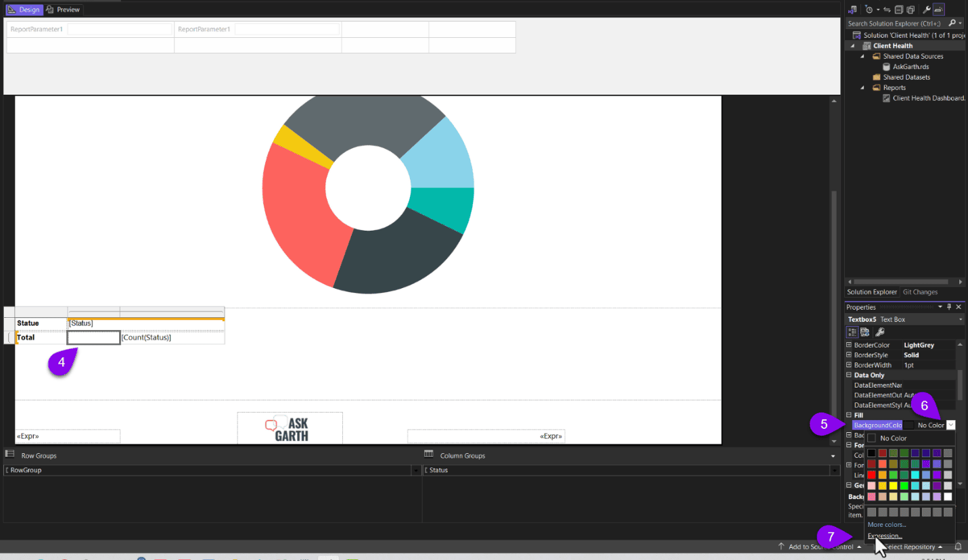
Task: Pick the pure red swatch in third row
Action: (871, 475)
